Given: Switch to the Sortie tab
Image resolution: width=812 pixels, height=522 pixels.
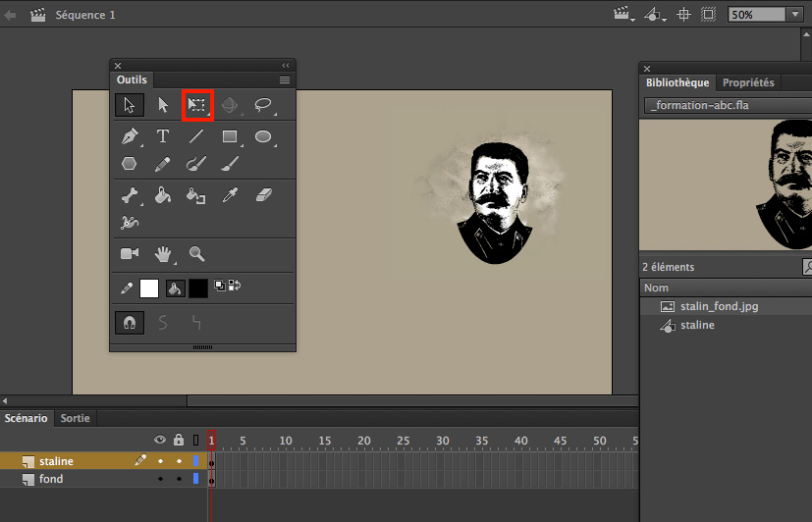Looking at the screenshot, I should [75, 418].
